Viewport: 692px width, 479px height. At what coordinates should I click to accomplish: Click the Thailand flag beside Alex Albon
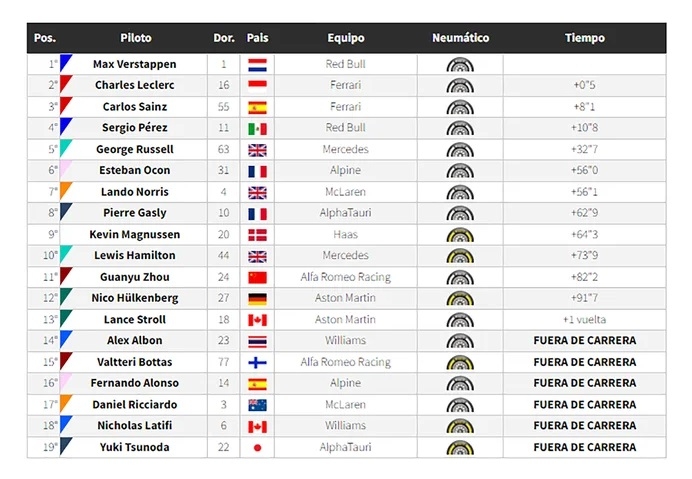tap(257, 341)
